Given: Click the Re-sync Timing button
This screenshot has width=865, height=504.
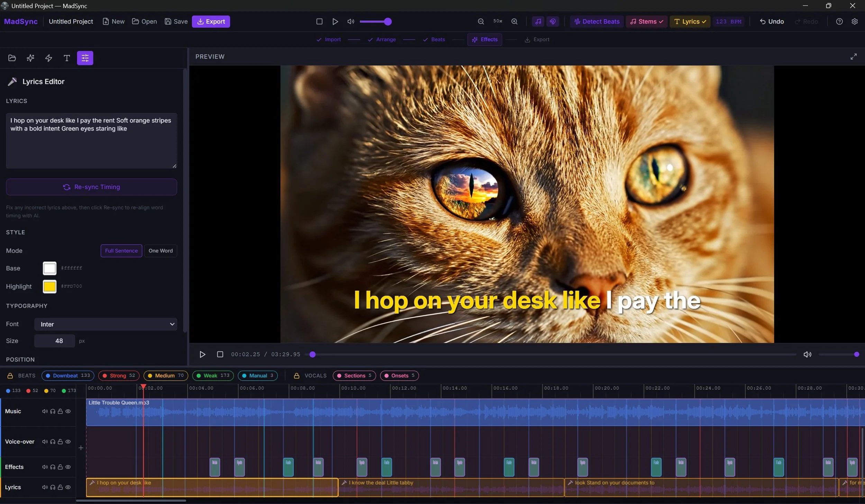Looking at the screenshot, I should tap(91, 187).
